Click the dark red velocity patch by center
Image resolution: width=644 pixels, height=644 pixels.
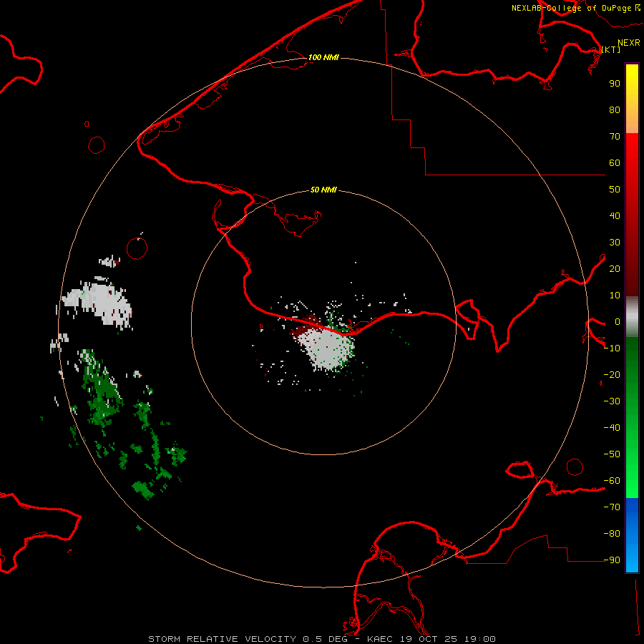point(306,326)
